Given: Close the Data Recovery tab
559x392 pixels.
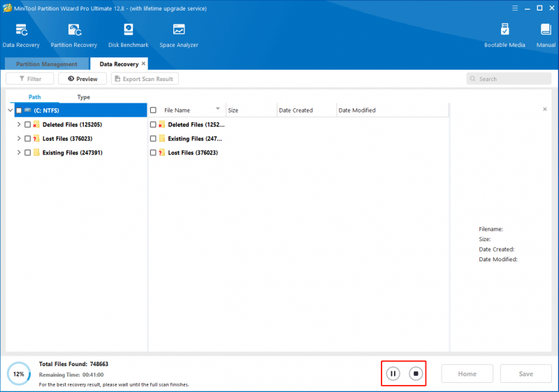Looking at the screenshot, I should coord(143,64).
